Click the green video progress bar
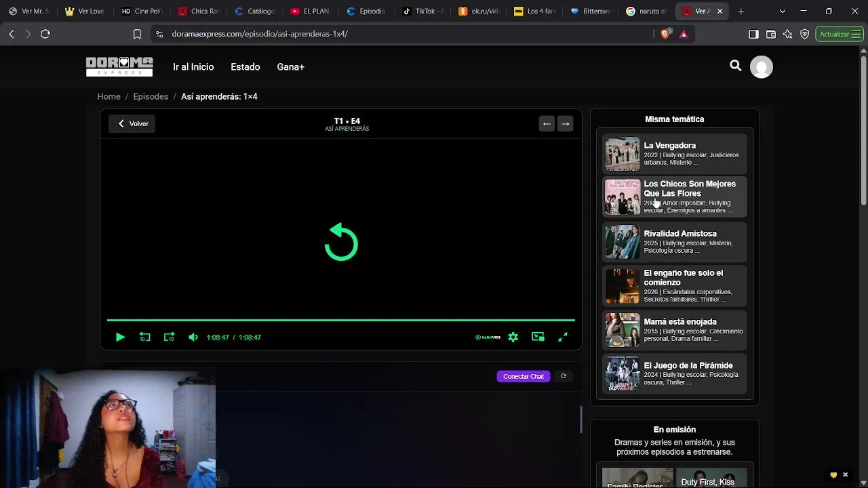 click(341, 320)
